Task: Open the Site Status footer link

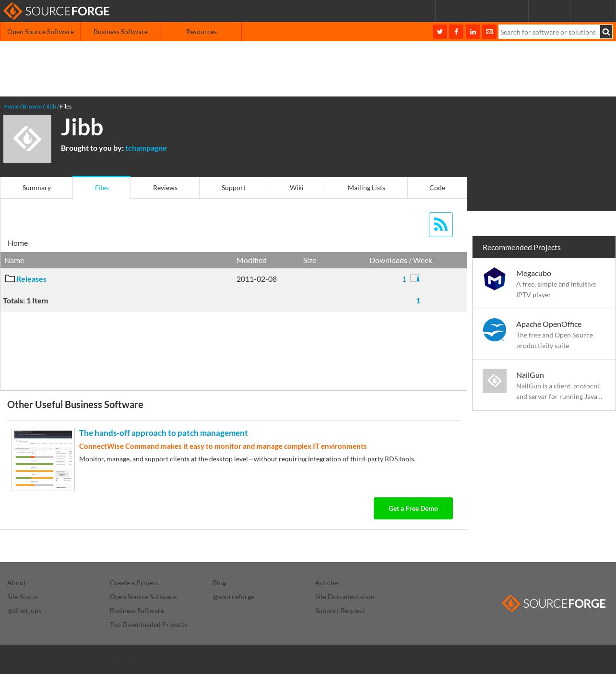Action: pyautogui.click(x=23, y=597)
